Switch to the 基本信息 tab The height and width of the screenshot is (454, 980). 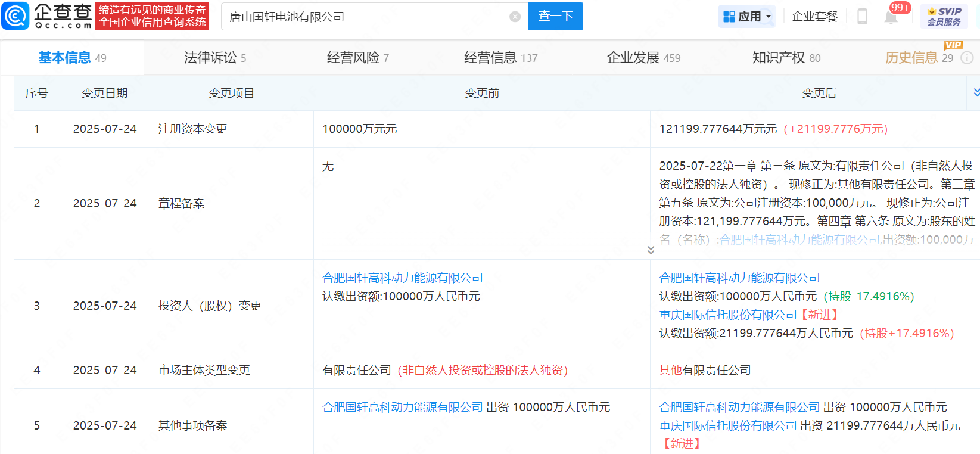tap(72, 58)
